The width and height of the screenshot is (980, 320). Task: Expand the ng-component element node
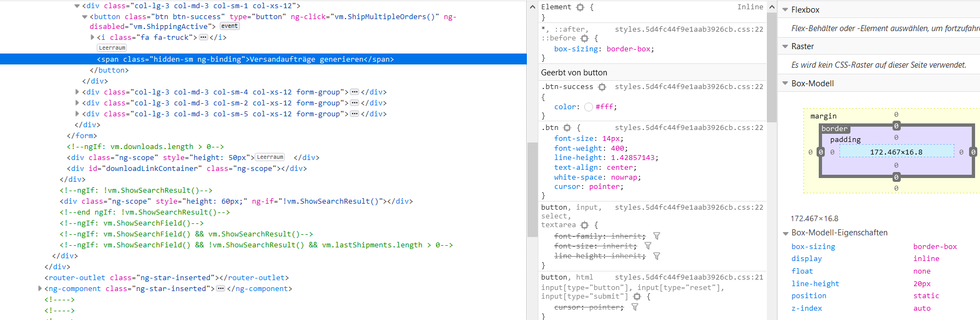[40, 288]
